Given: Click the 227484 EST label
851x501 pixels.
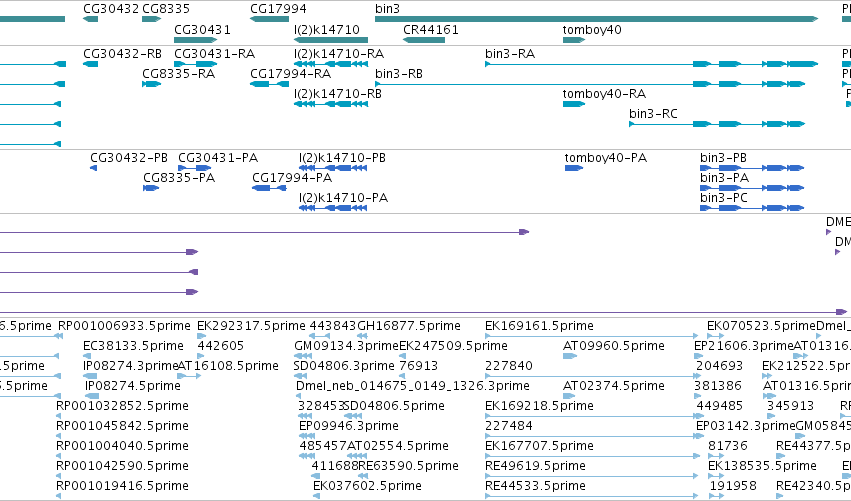Looking at the screenshot, I should pyautogui.click(x=509, y=426).
